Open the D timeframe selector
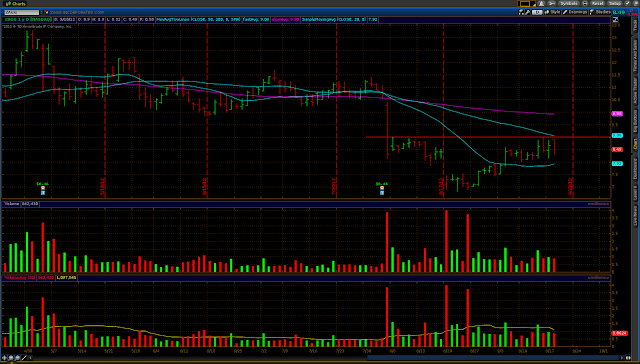Screen dimensions: 640x364 (537, 12)
